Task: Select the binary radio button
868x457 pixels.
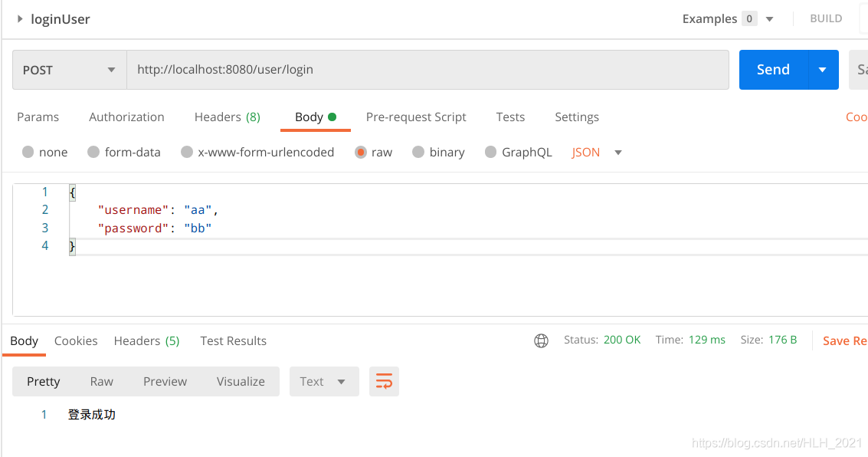Action: 418,152
